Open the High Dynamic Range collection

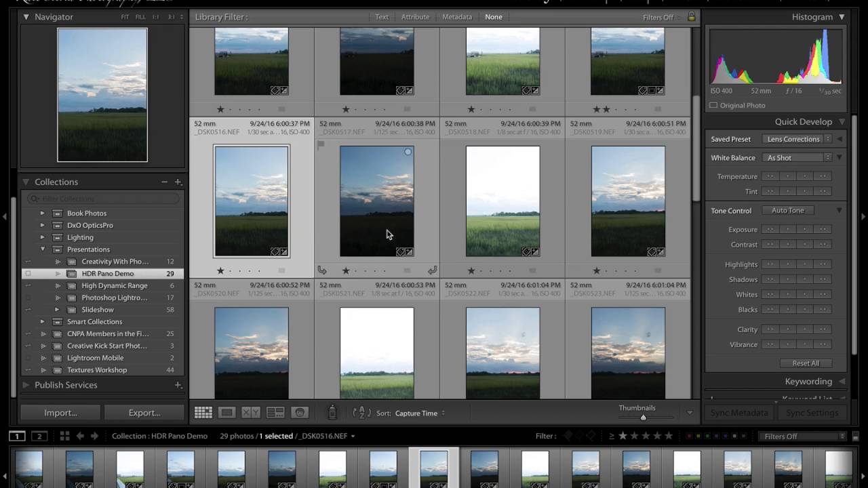[x=115, y=286]
